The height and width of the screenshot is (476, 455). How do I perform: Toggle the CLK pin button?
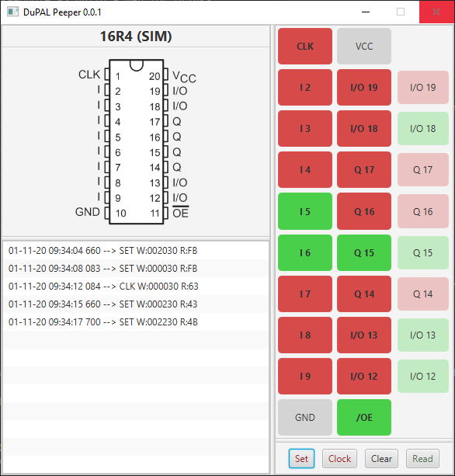point(304,46)
